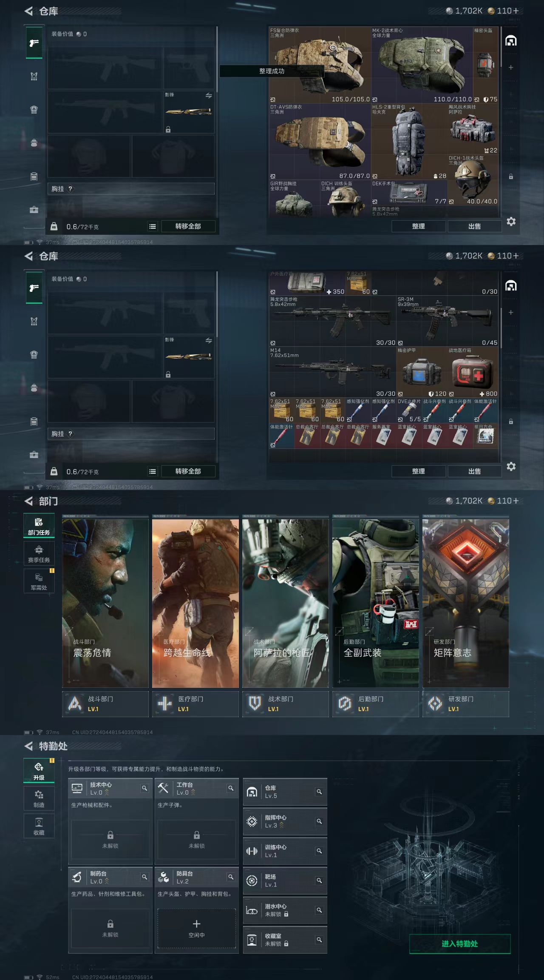Switch to the 制造 tab

pos(39,799)
